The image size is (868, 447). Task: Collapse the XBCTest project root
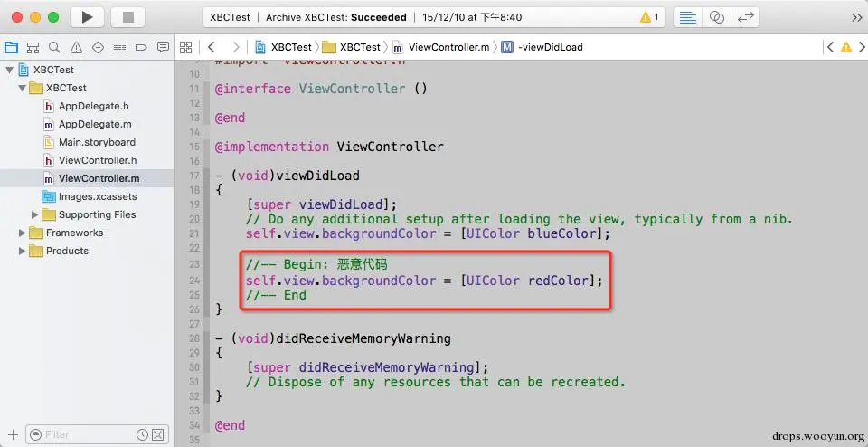9,70
